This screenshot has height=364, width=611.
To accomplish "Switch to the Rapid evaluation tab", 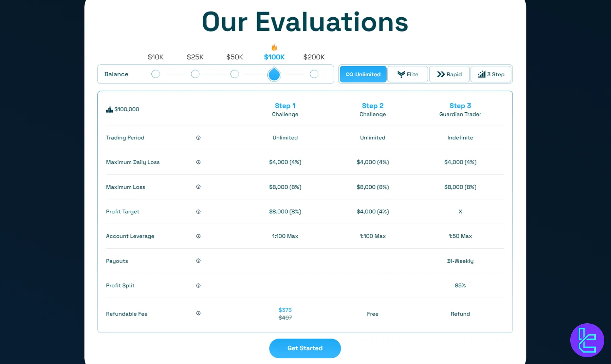I will [449, 74].
